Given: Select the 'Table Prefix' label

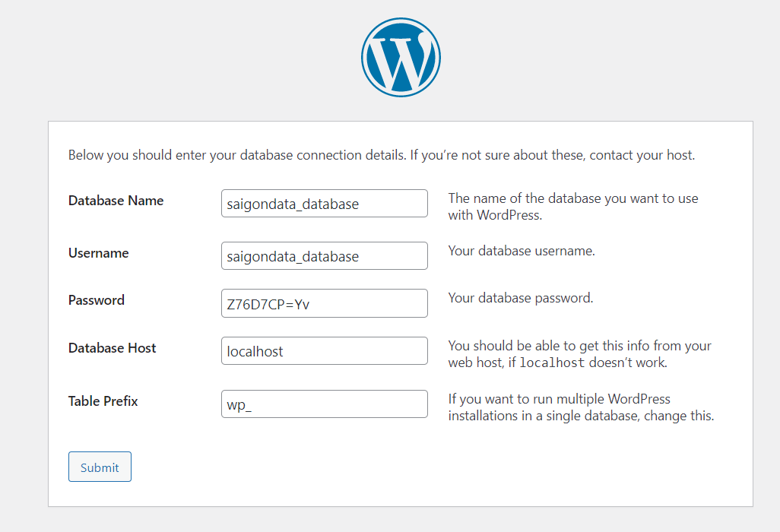Looking at the screenshot, I should click(103, 401).
